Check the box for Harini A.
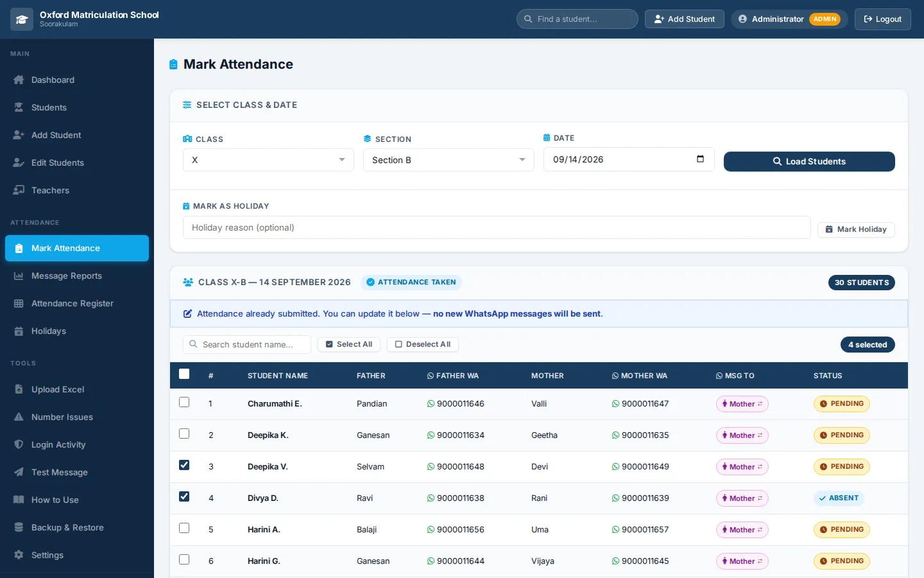This screenshot has height=578, width=924. point(184,528)
